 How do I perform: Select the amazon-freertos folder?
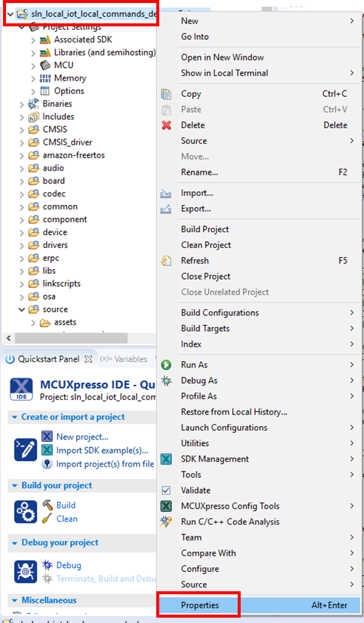73,155
